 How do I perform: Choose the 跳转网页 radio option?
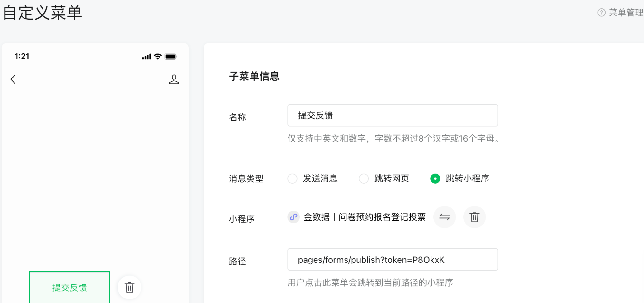click(x=364, y=179)
